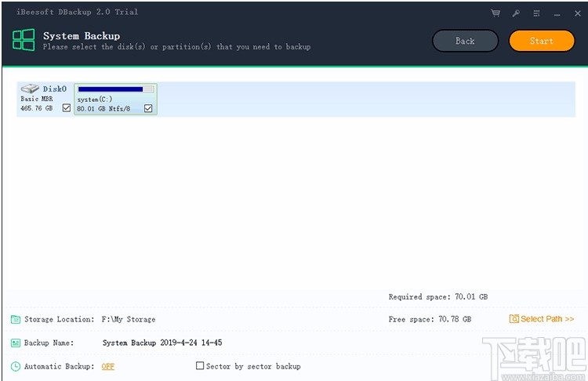This screenshot has height=381, width=588.
Task: Toggle Automatic Backup OFF link
Action: (x=107, y=366)
